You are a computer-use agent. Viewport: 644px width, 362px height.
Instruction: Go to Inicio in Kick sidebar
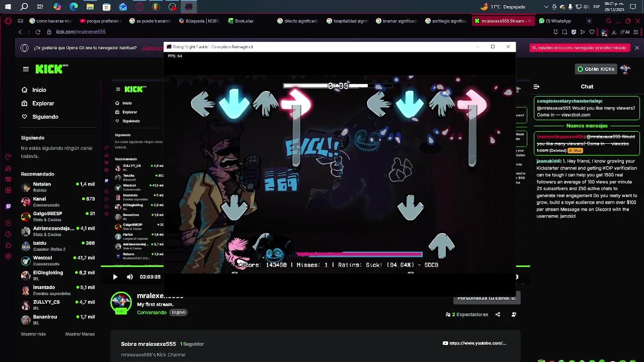34,90
